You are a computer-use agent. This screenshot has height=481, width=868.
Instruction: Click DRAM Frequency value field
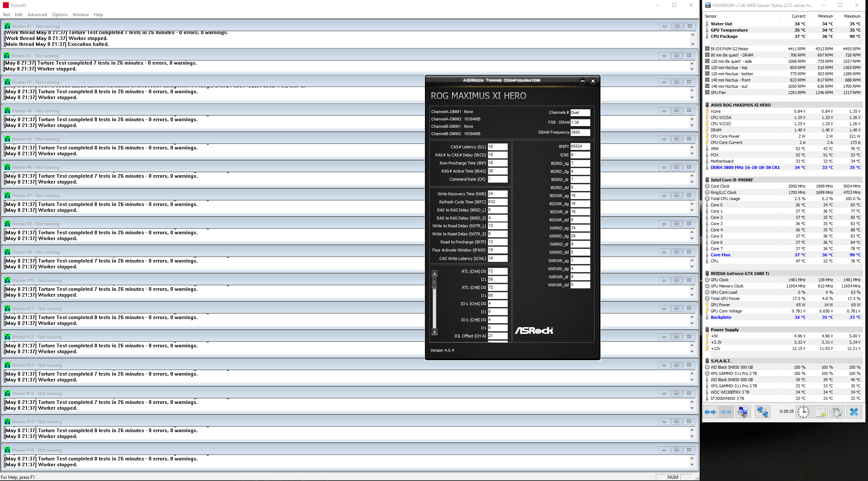580,133
